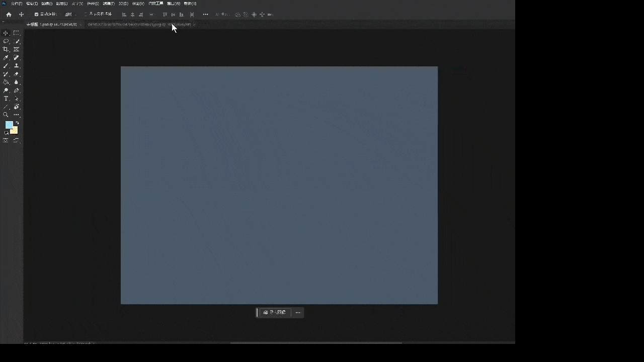Image resolution: width=644 pixels, height=362 pixels.
Task: Select the 3D zoom camera mode icon
Action: point(270,15)
